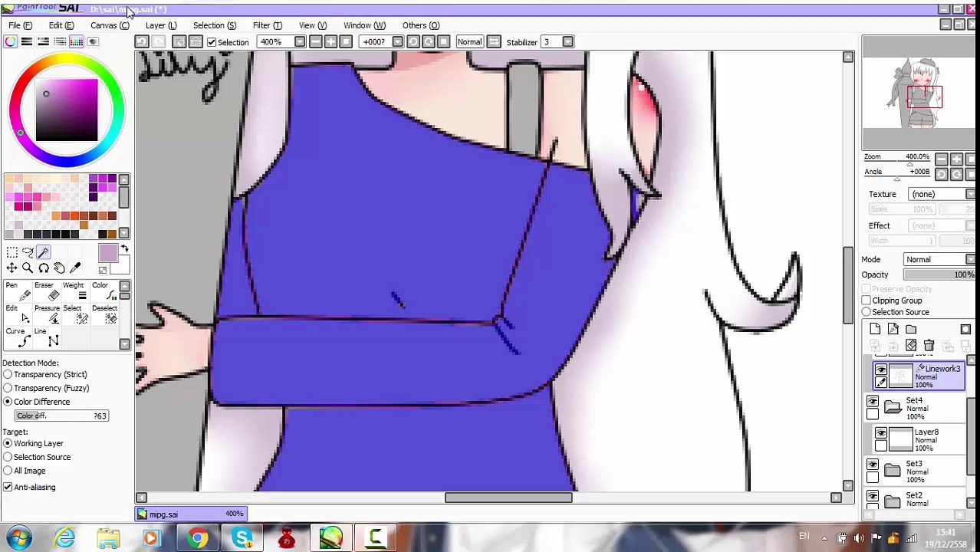Open the Window menu
Screen dimensions: 980x552
click(x=364, y=25)
